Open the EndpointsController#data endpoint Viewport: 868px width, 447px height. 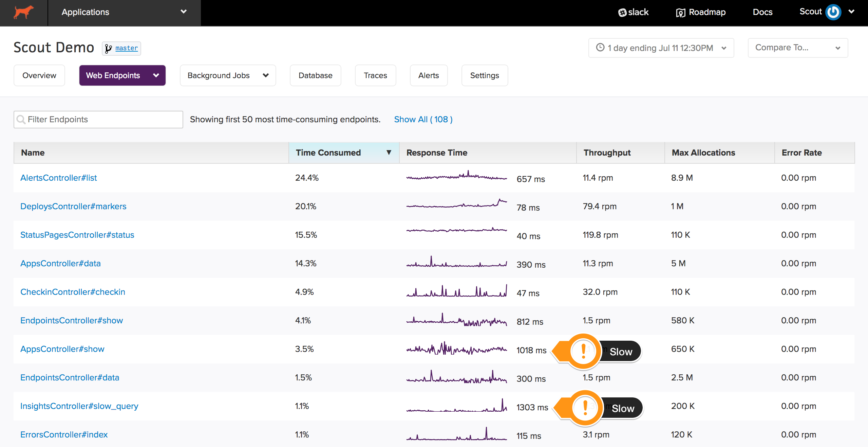(x=70, y=378)
